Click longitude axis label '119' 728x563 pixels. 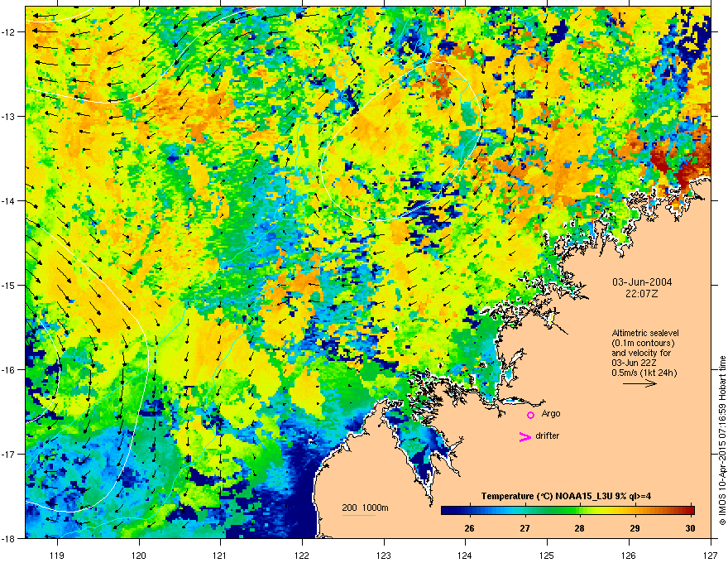pyautogui.click(x=57, y=555)
